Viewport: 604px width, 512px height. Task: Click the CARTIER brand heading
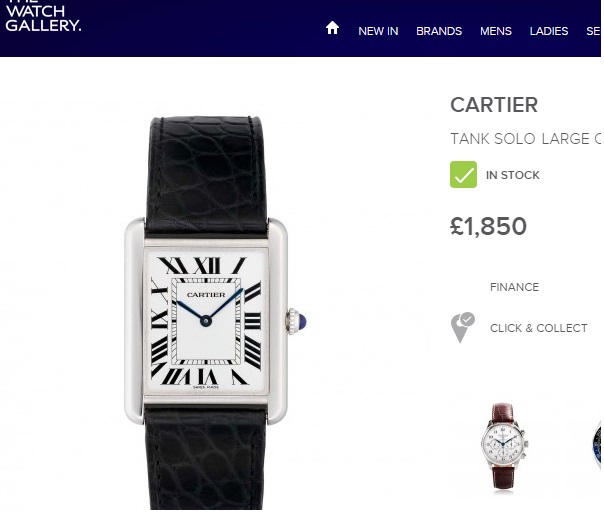click(x=494, y=105)
